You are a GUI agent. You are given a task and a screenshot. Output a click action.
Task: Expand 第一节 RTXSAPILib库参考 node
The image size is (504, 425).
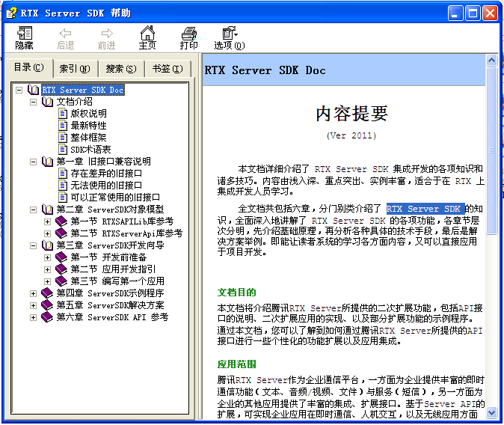(47, 221)
